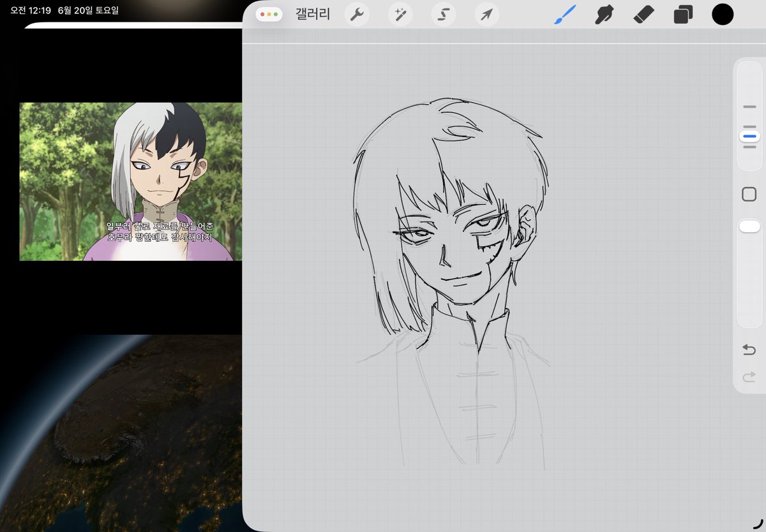Tap the Dr. Stone anime video frame
The width and height of the screenshot is (766, 532).
coord(131,182)
